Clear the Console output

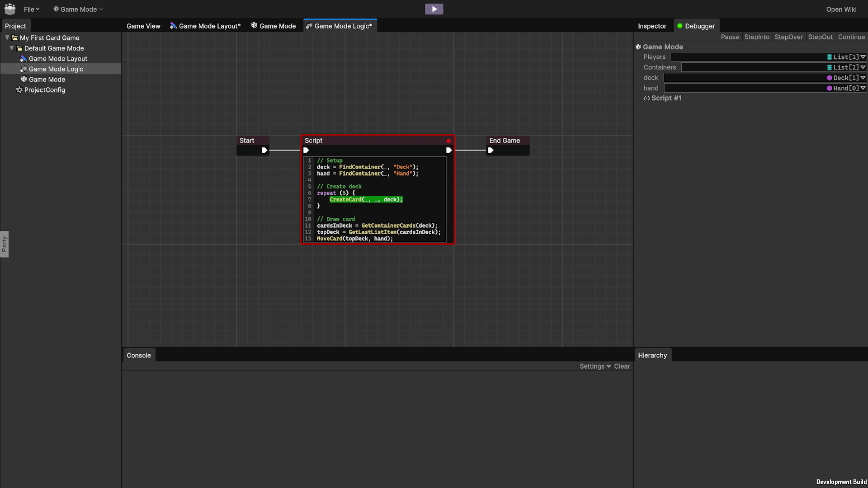click(622, 366)
